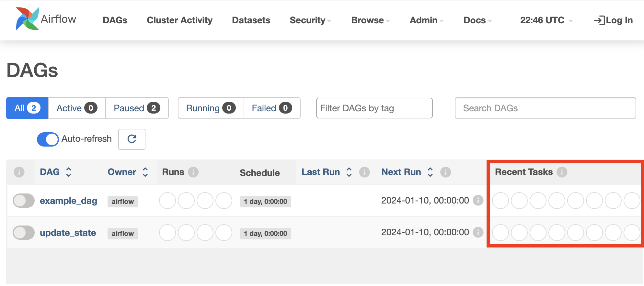This screenshot has width=644, height=286.
Task: Open the Browse dropdown menu
Action: click(371, 20)
